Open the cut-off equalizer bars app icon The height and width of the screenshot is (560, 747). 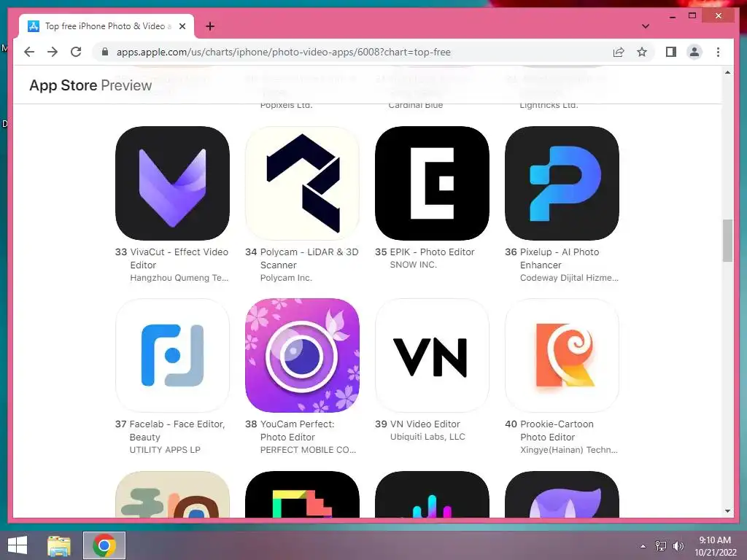click(x=432, y=494)
